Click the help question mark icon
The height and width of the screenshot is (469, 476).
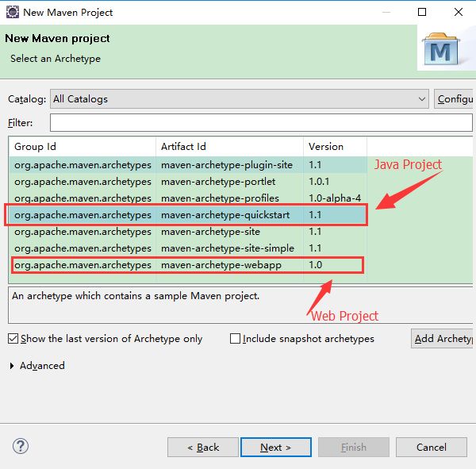click(21, 446)
